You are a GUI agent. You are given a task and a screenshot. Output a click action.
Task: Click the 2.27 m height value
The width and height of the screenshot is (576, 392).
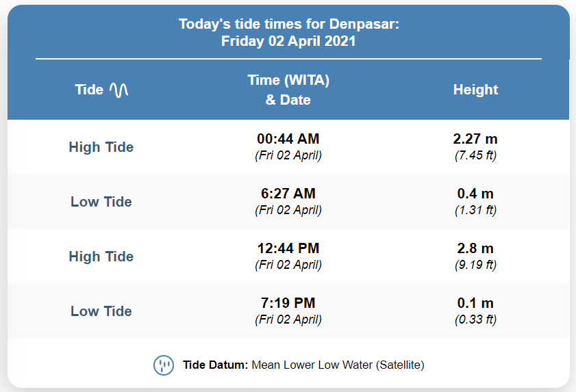point(475,139)
